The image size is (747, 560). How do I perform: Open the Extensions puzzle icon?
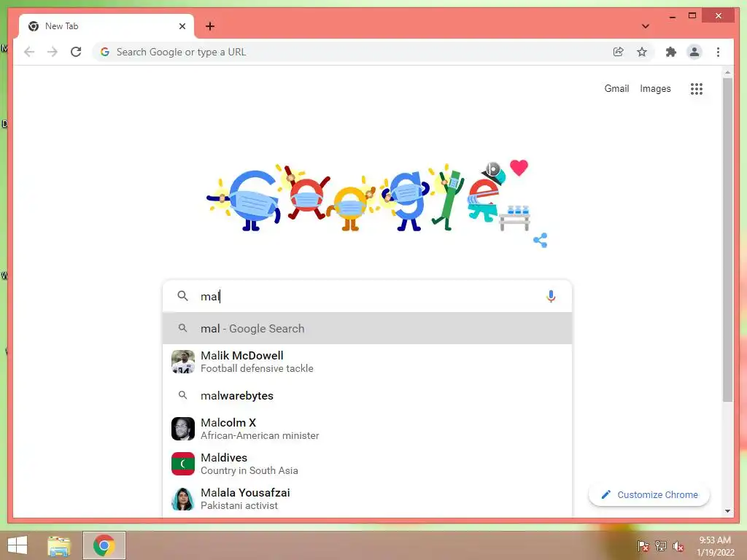(x=671, y=52)
